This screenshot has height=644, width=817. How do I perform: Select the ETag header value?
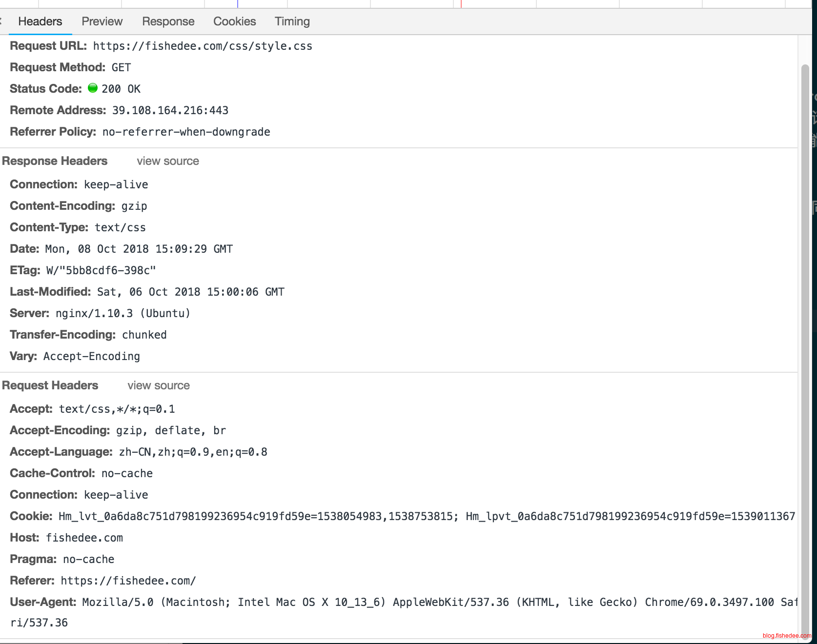point(101,270)
